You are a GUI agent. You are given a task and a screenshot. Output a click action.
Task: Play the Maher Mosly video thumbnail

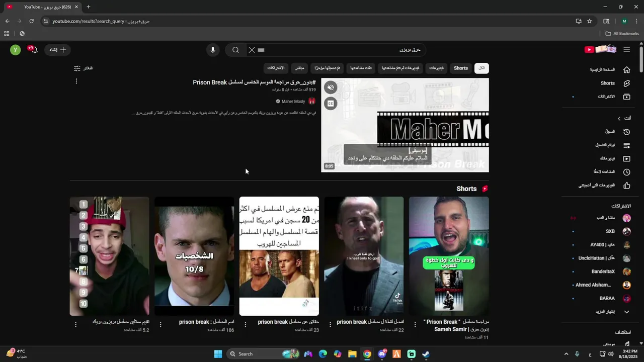(405, 125)
